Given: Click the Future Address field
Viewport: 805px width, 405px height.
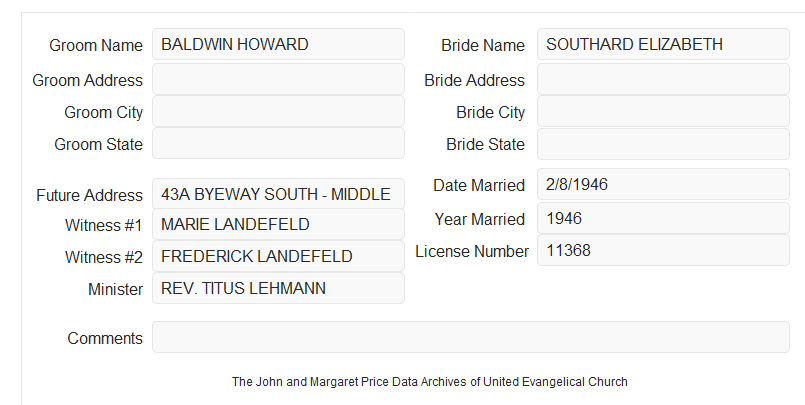Looking at the screenshot, I should [x=278, y=194].
